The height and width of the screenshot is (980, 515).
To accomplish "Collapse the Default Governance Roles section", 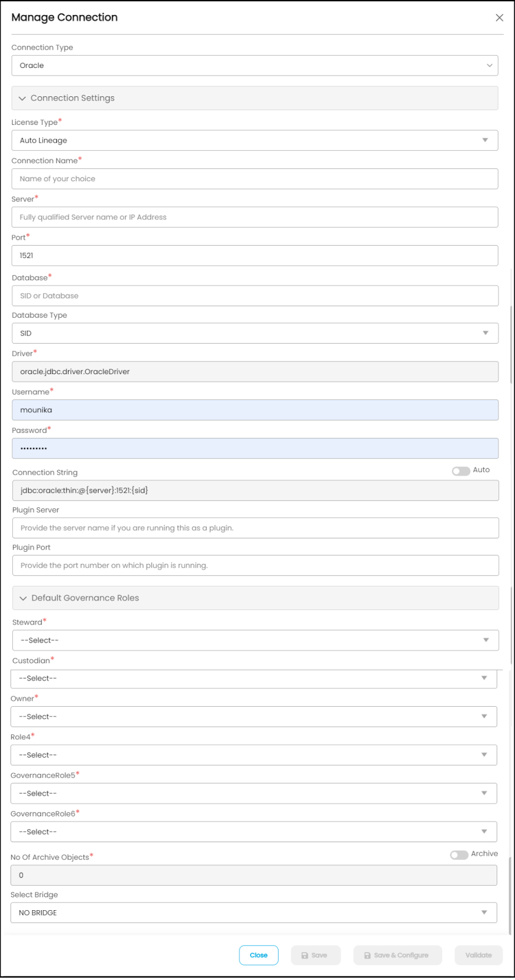I will pos(23,598).
